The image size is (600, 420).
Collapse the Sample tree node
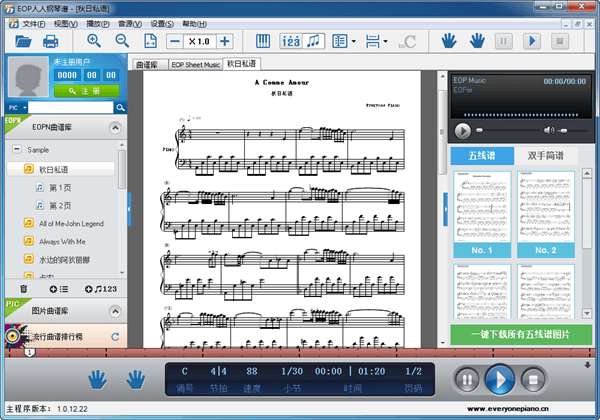pyautogui.click(x=17, y=149)
